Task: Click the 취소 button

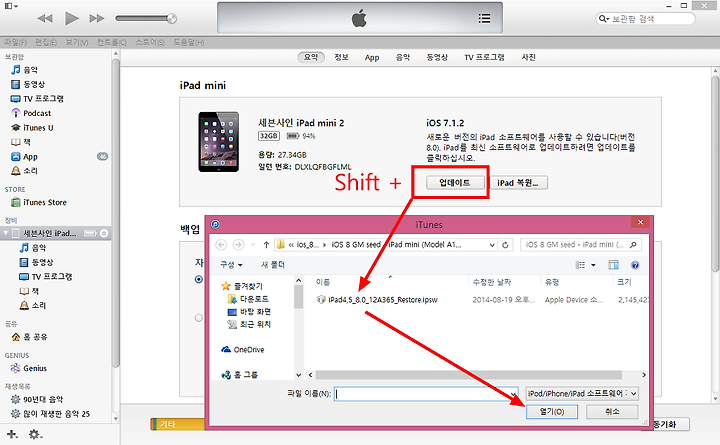Action: pyautogui.click(x=612, y=411)
